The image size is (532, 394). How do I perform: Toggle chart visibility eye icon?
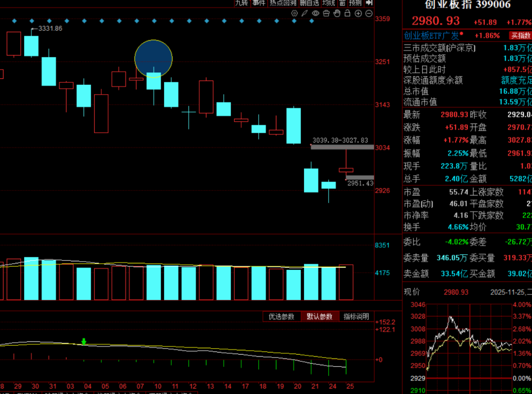click(x=316, y=13)
